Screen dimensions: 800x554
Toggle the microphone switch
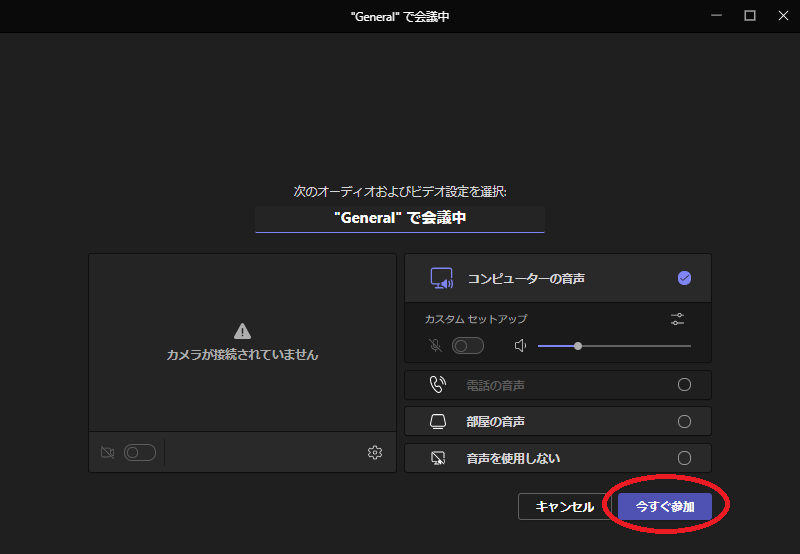pos(468,346)
